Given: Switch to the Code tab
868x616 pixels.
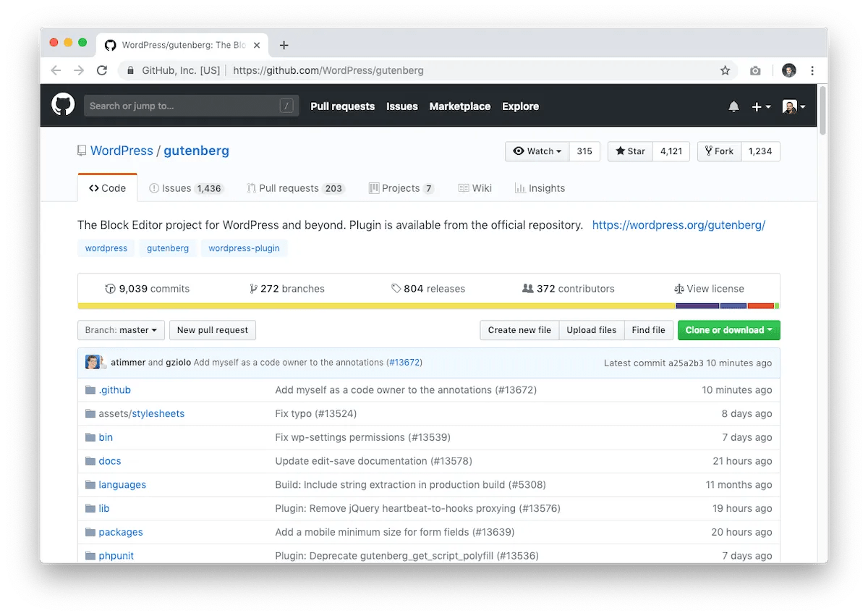Looking at the screenshot, I should (107, 188).
